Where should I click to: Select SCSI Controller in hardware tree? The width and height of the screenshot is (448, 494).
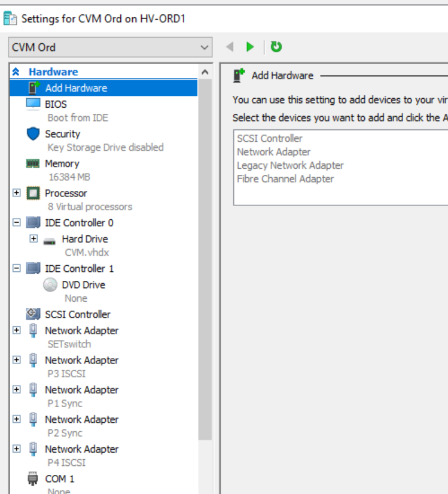pyautogui.click(x=78, y=314)
